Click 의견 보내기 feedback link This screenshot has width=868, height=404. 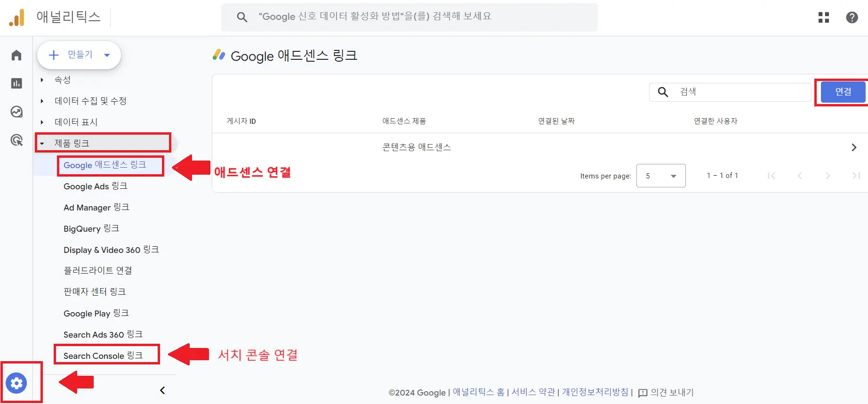click(672, 392)
